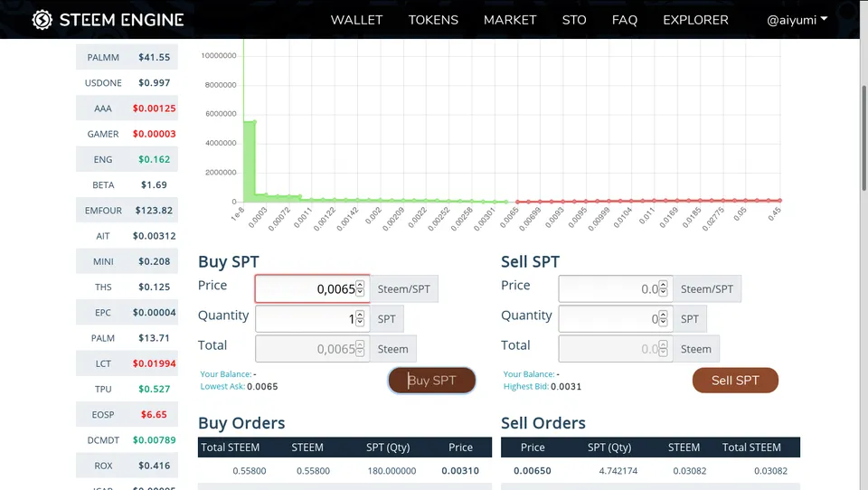This screenshot has height=490, width=868.
Task: Expand the @aiyumi account dropdown
Action: click(797, 20)
